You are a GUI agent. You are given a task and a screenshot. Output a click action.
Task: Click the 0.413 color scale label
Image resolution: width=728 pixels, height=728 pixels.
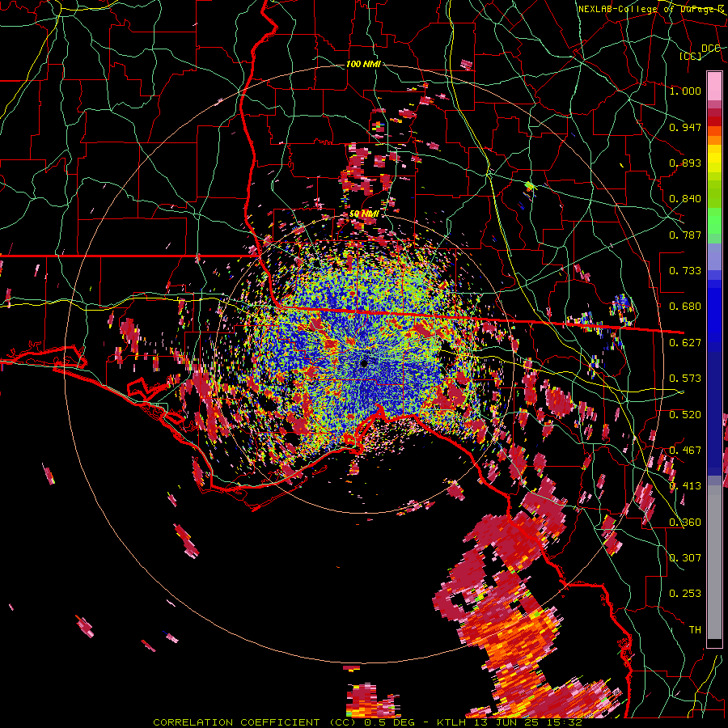pyautogui.click(x=685, y=486)
